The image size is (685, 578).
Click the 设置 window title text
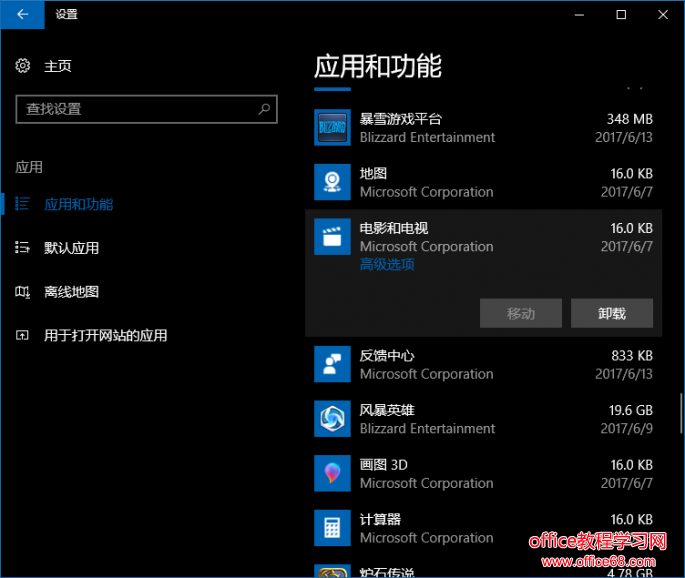coord(66,14)
